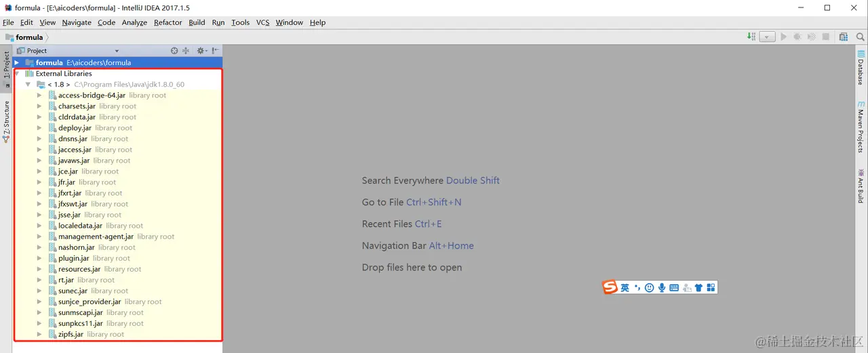The image size is (868, 353).
Task: Expand zipfs.jar library
Action: [x=39, y=334]
